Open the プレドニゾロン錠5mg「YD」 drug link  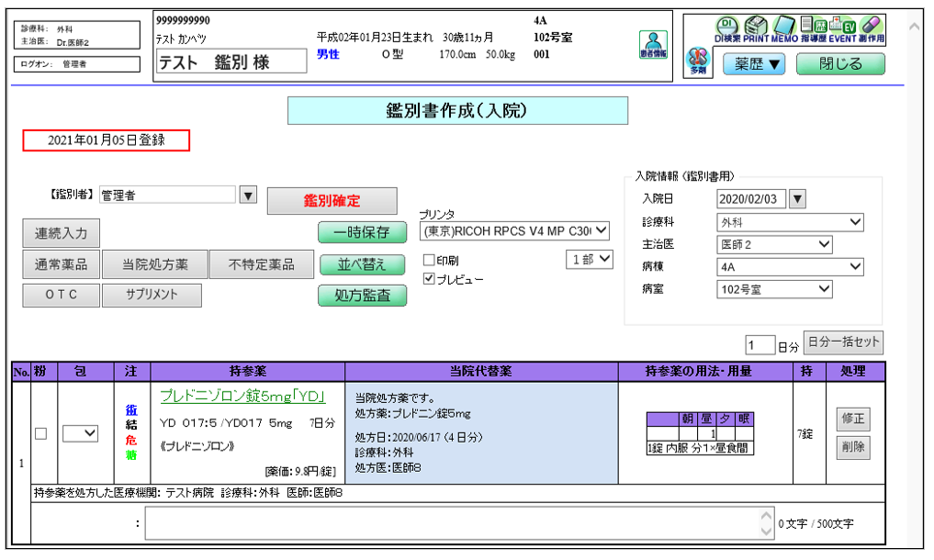pos(242,395)
